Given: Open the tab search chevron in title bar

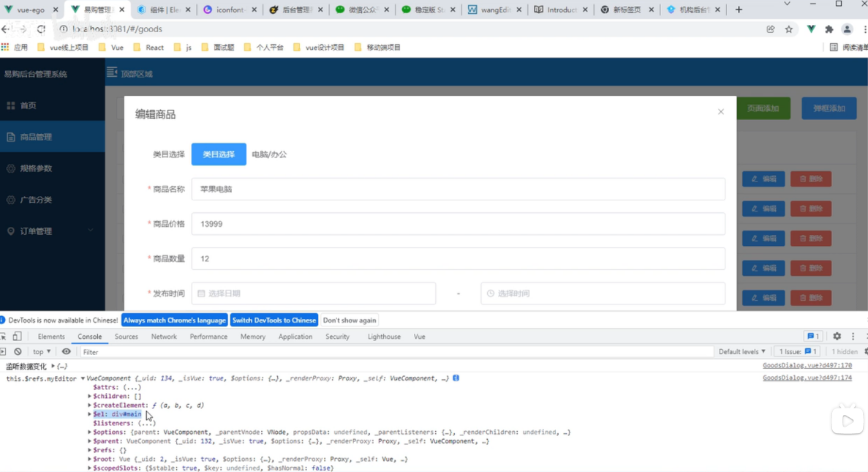Looking at the screenshot, I should 787,4.
